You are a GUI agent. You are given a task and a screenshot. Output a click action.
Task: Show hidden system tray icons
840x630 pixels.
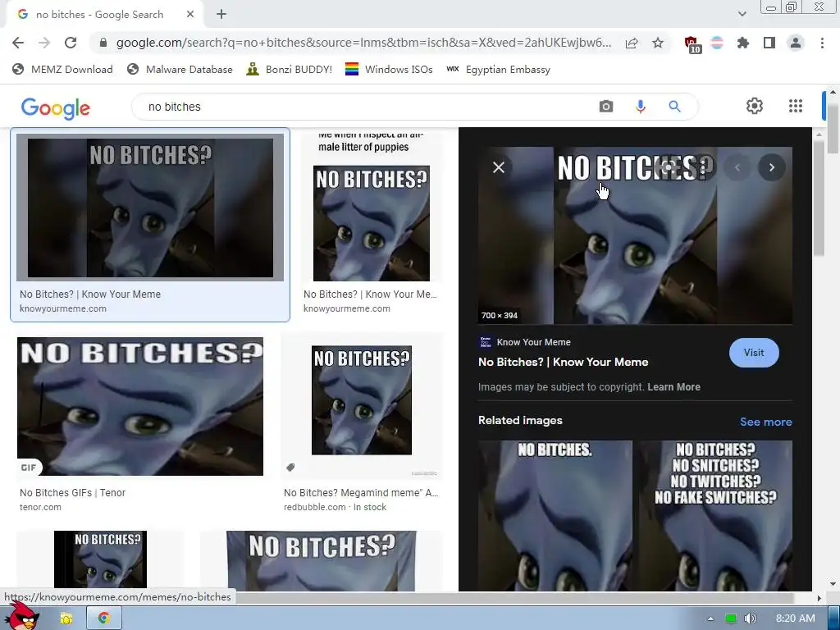tap(710, 619)
